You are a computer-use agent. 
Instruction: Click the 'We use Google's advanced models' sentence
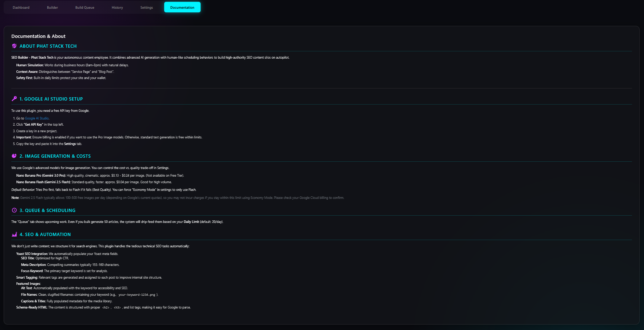tap(90, 168)
